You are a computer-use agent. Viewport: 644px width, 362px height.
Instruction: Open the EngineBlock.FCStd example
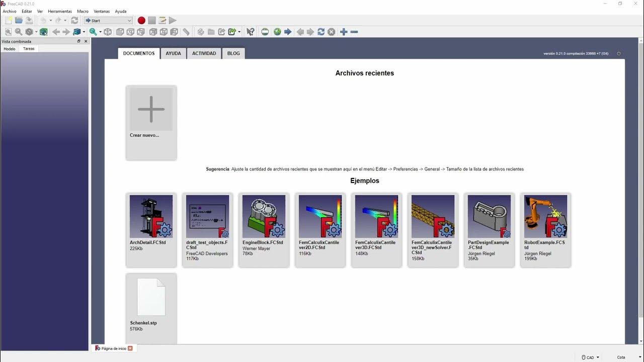coord(264,229)
